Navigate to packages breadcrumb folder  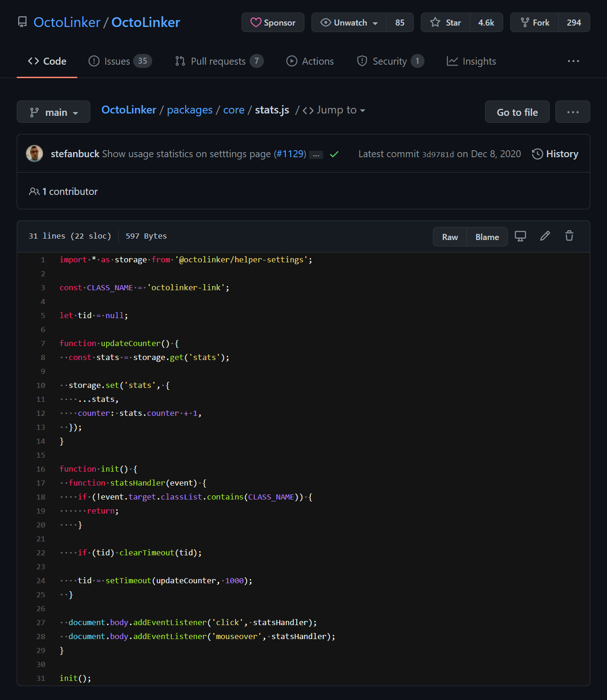[190, 110]
